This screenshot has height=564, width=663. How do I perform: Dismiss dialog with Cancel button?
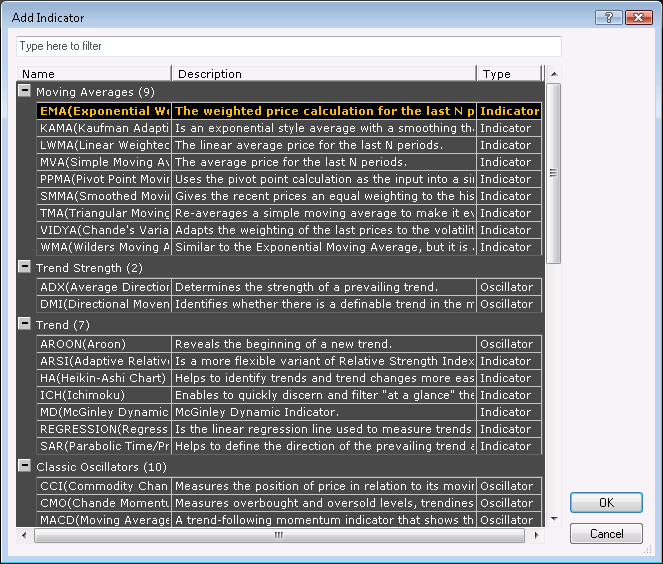[606, 534]
